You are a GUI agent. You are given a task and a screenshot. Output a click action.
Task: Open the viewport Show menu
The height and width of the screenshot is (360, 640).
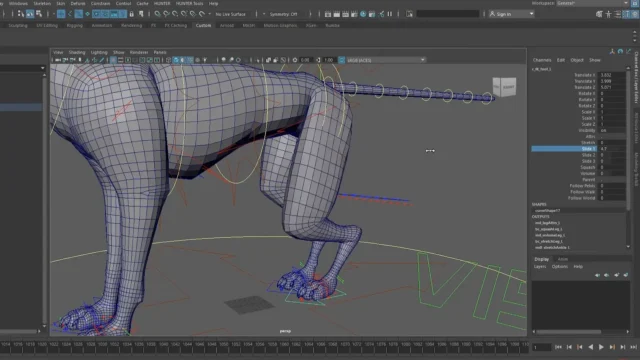click(x=118, y=52)
